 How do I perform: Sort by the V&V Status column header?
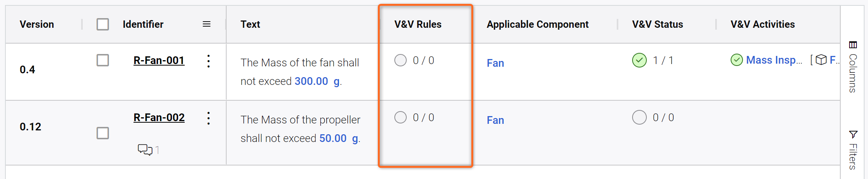(658, 24)
